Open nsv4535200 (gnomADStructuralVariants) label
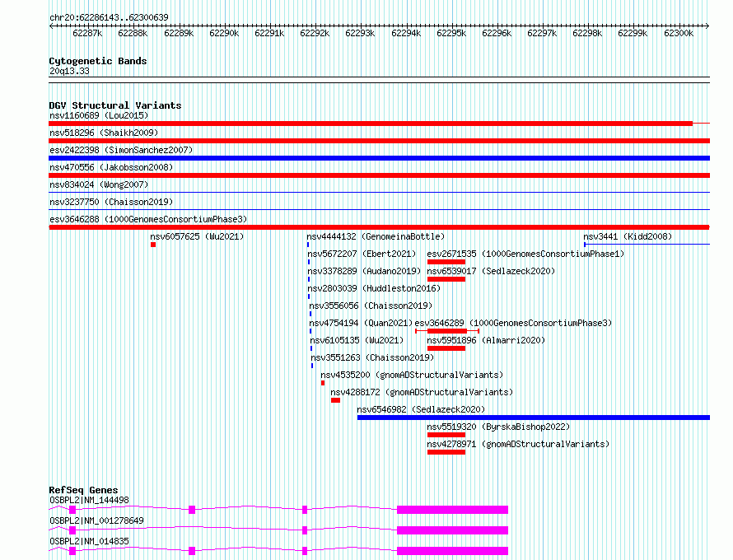Viewport: 733px width, 560px height. coord(412,375)
